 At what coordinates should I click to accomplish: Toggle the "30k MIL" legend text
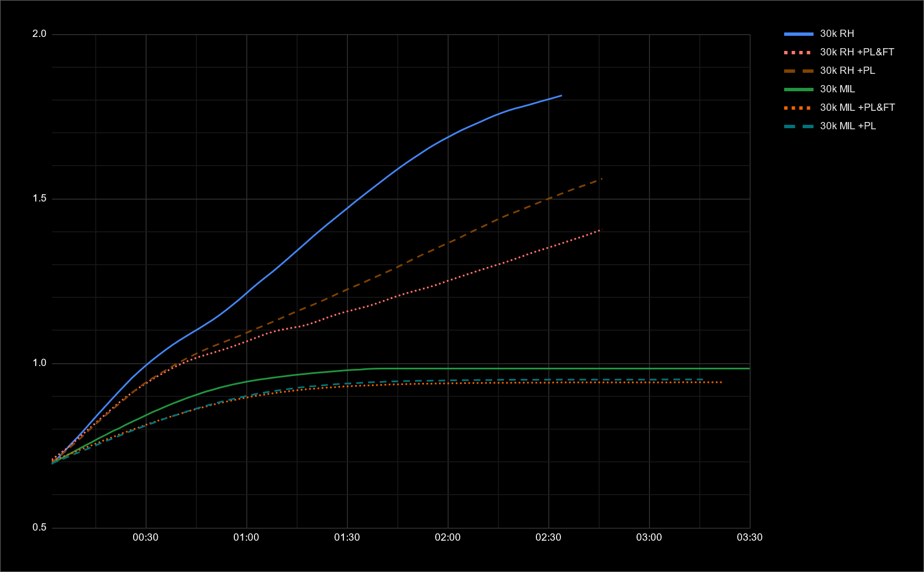point(837,90)
